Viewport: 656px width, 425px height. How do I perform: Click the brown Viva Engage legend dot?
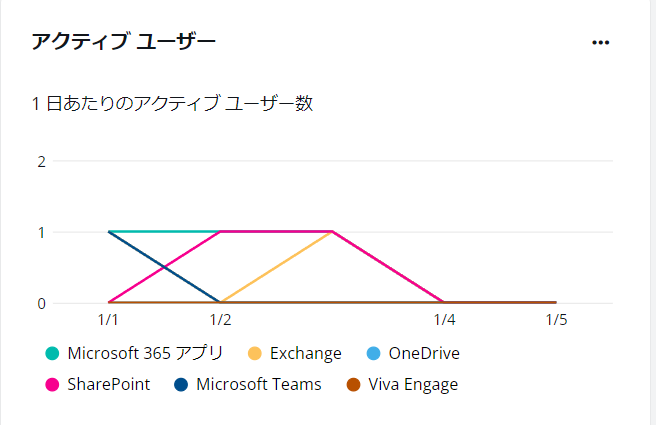[x=354, y=384]
